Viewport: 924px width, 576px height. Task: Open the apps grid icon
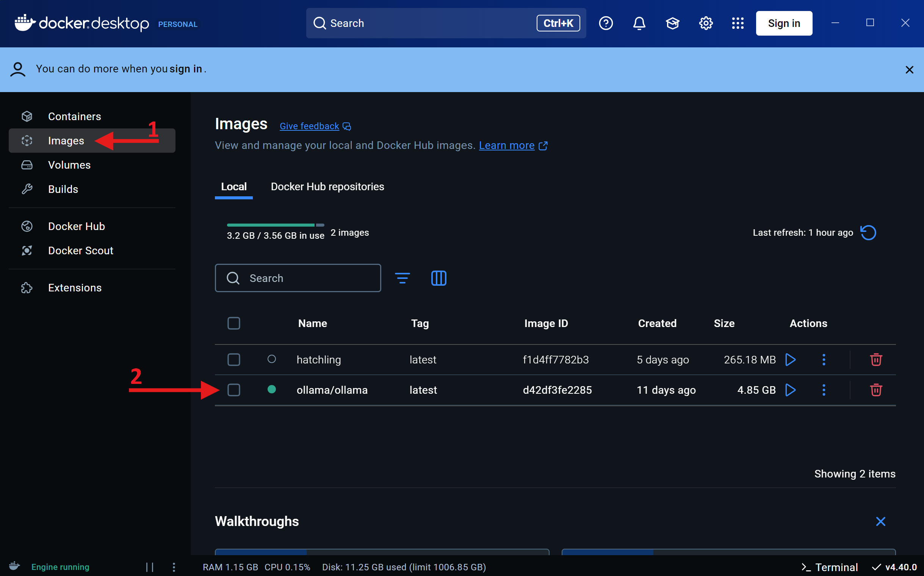pos(738,23)
